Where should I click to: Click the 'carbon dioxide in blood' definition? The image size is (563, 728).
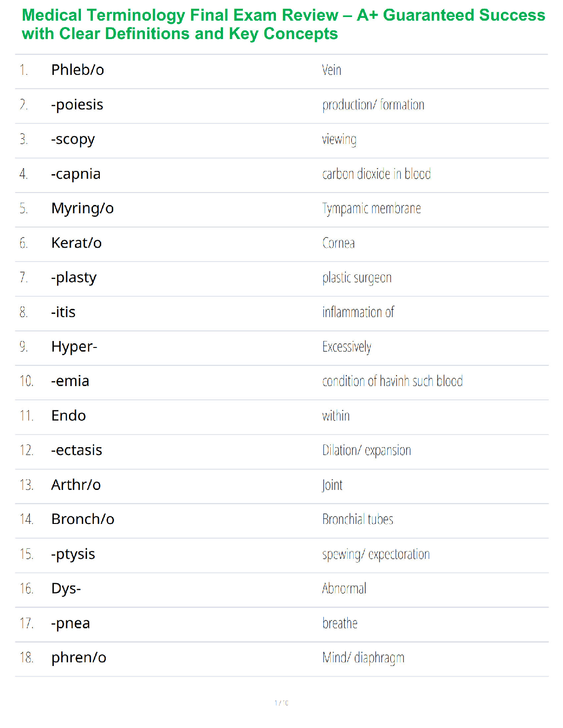(376, 174)
